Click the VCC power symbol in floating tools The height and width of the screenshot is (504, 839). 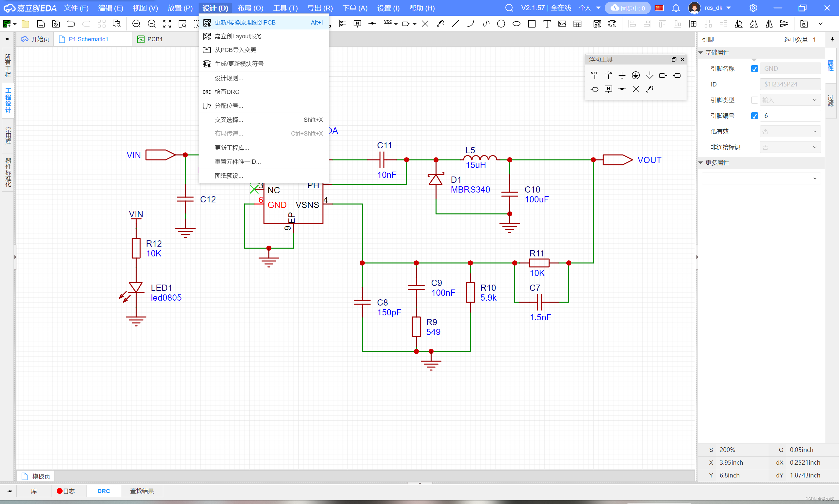pos(594,75)
